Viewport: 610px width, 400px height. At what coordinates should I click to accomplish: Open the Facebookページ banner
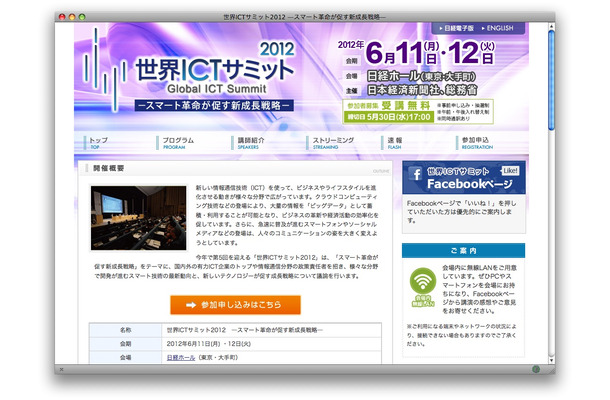464,178
